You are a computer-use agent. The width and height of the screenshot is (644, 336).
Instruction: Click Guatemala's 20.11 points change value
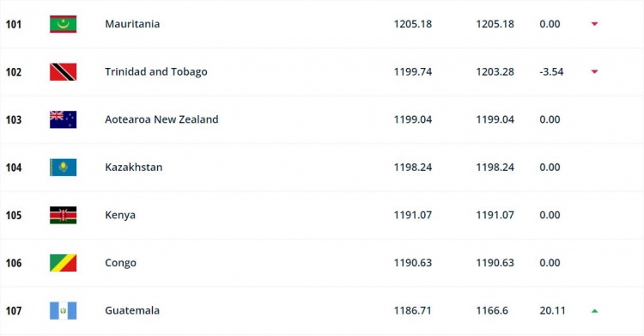[x=552, y=310]
